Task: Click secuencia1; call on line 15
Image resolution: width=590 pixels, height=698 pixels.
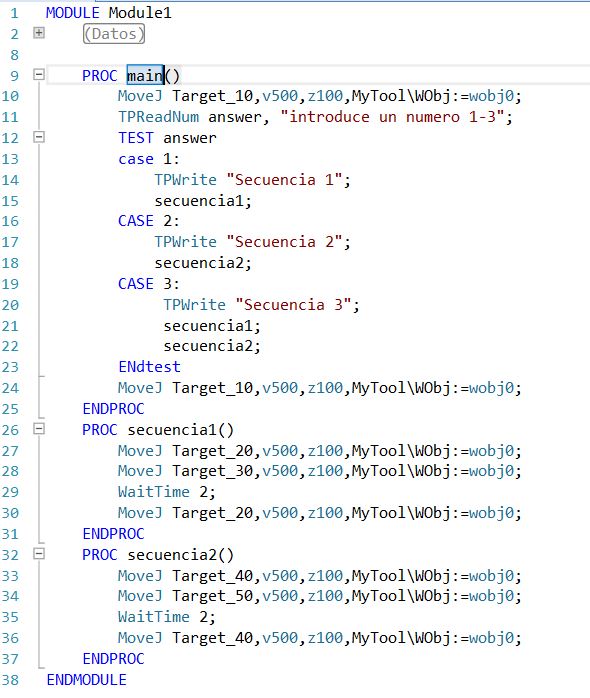Action: 203,201
